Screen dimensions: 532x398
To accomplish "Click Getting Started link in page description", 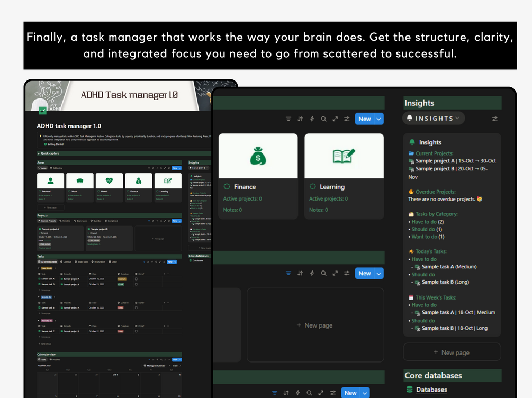I will click(x=53, y=144).
